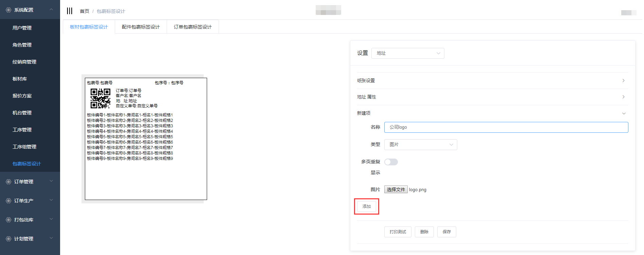
Task: Click the QR code on label preview
Action: click(100, 98)
